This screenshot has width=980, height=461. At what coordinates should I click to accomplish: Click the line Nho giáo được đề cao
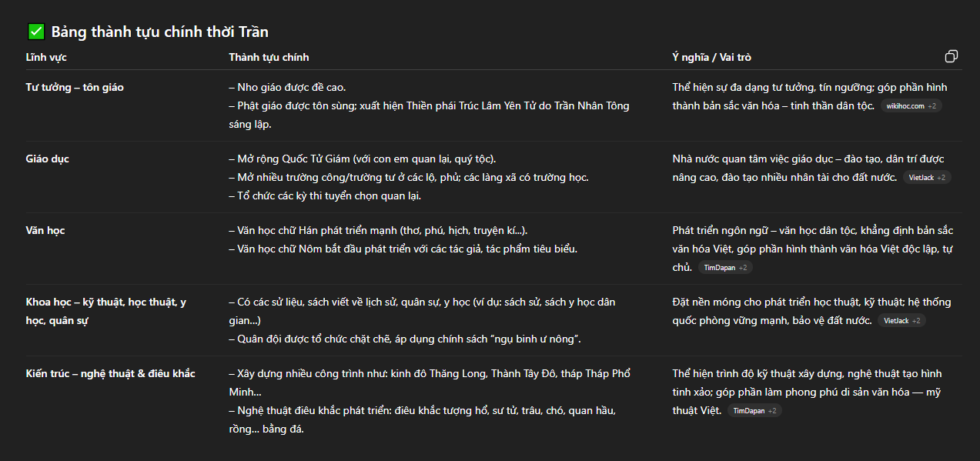[293, 88]
